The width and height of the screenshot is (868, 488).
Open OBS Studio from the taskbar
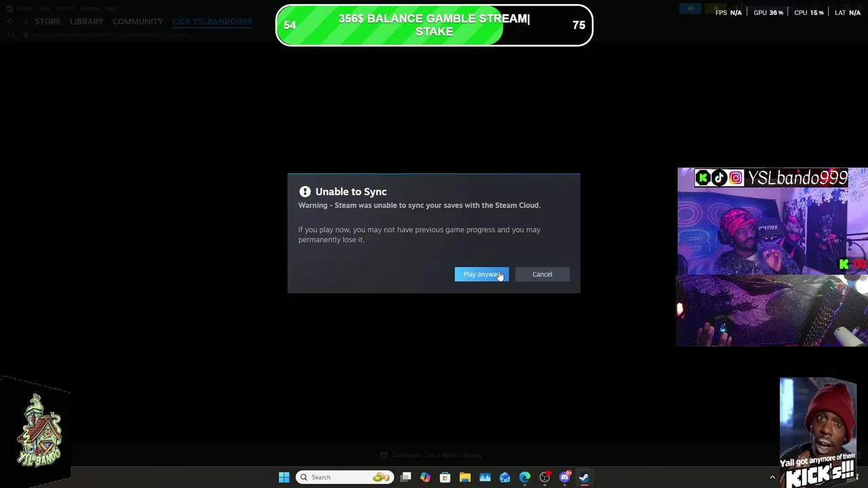tap(545, 477)
